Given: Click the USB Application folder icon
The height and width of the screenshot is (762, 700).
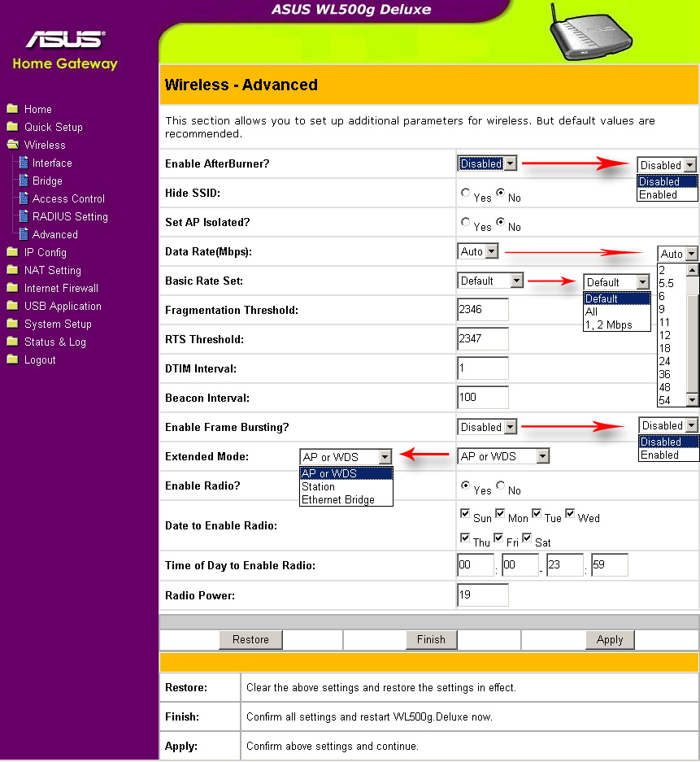Looking at the screenshot, I should (x=13, y=306).
